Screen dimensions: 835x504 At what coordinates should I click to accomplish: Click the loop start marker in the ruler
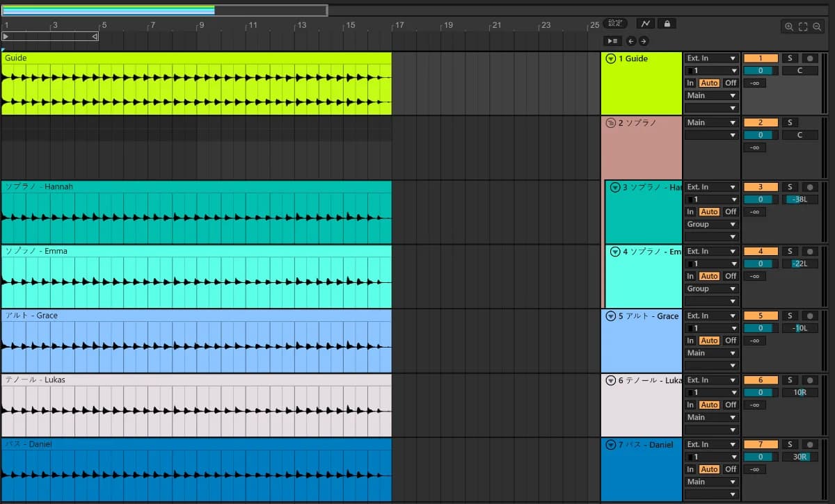tap(6, 36)
